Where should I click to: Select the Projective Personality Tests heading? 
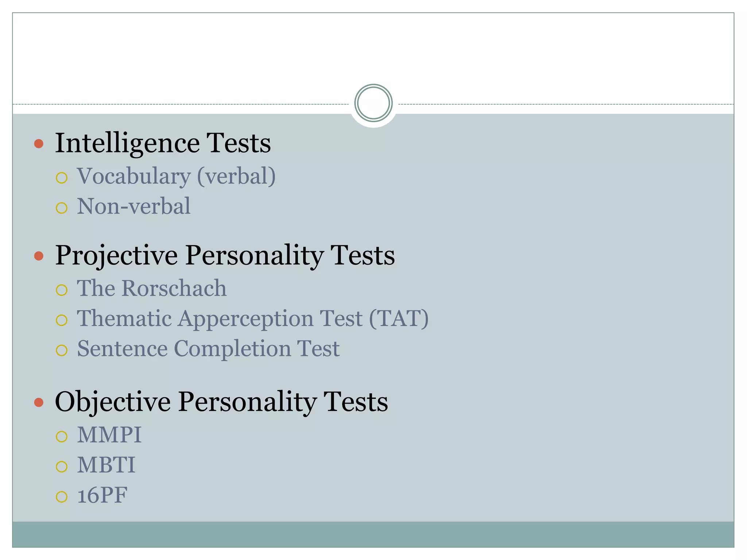click(225, 255)
